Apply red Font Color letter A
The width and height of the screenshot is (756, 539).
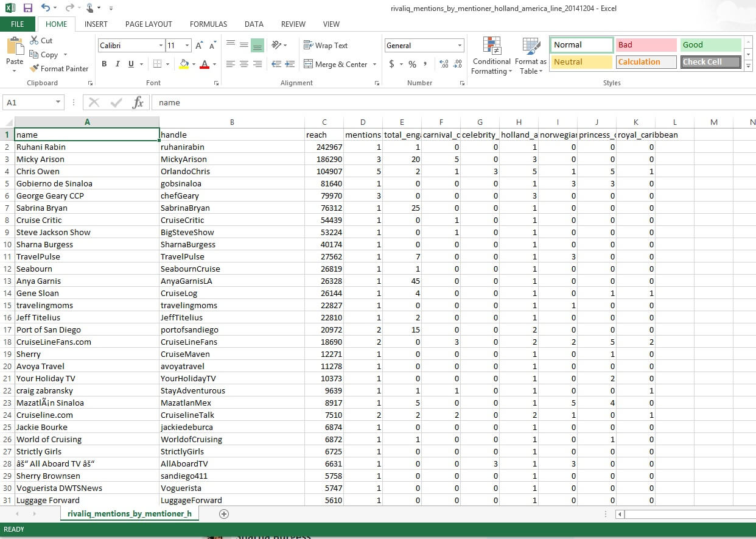205,64
